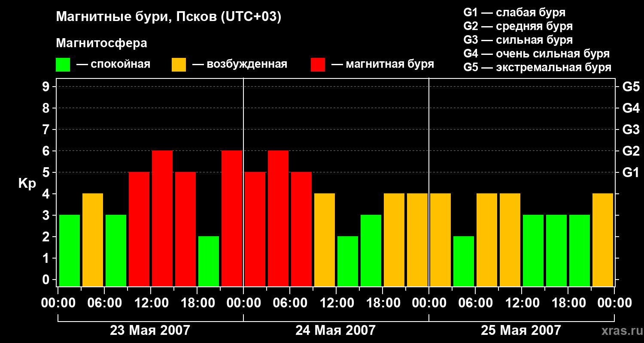Select the chart title 'Магнитные бури, Псков (UTC+03)'
Image resolution: width=644 pixels, height=343 pixels.
pyautogui.click(x=168, y=17)
